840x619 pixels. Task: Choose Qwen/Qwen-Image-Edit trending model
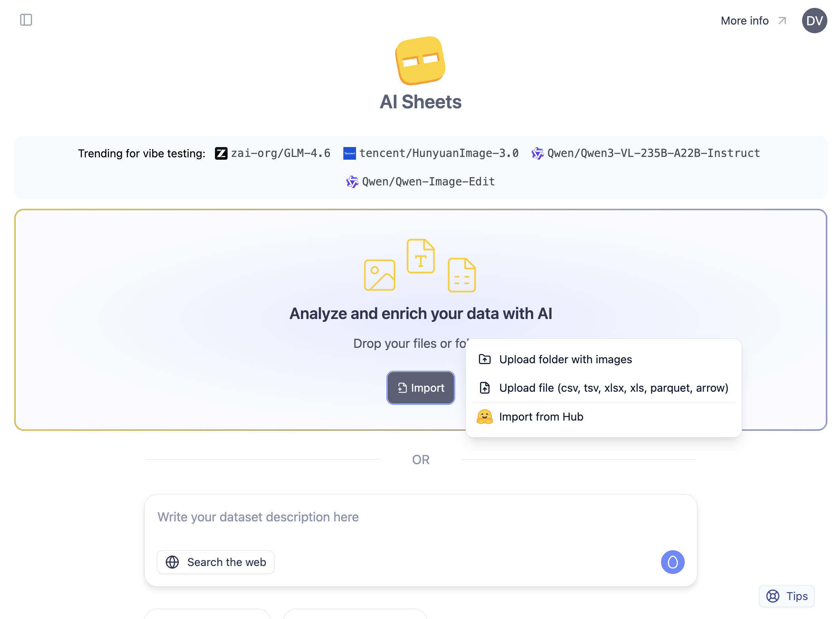(428, 181)
